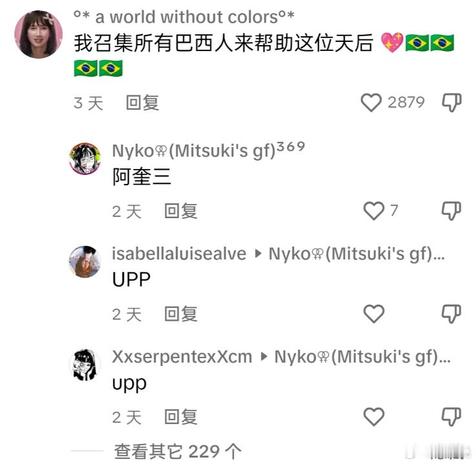
Task: Dislike Nyko's comment 阿奎三
Action: (x=451, y=210)
